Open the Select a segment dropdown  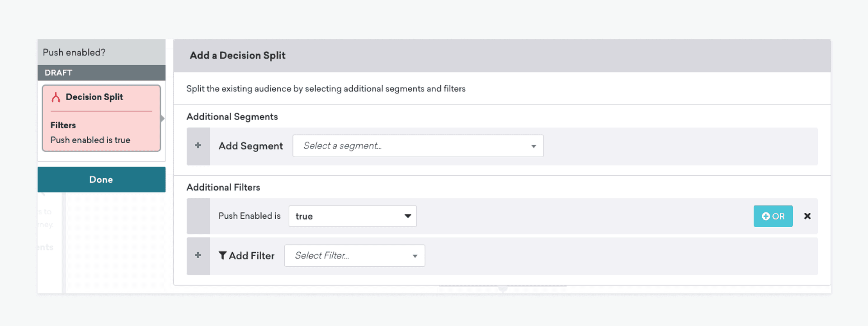click(x=417, y=146)
